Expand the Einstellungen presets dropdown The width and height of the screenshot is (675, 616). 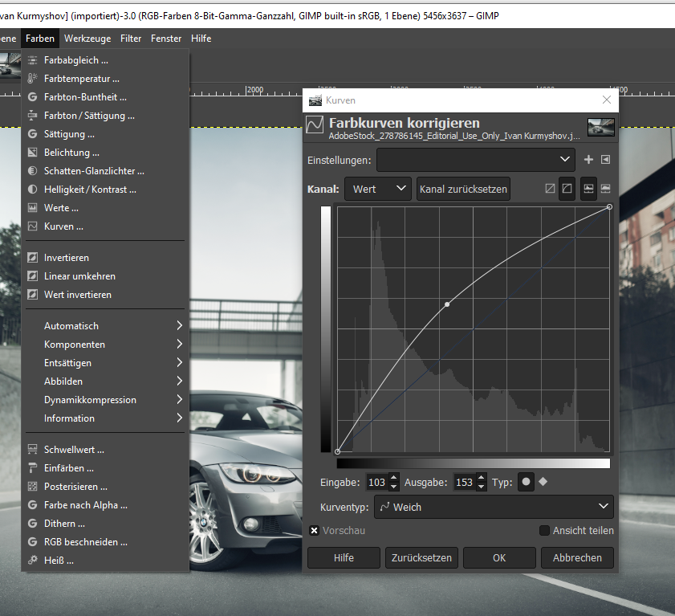pyautogui.click(x=475, y=160)
